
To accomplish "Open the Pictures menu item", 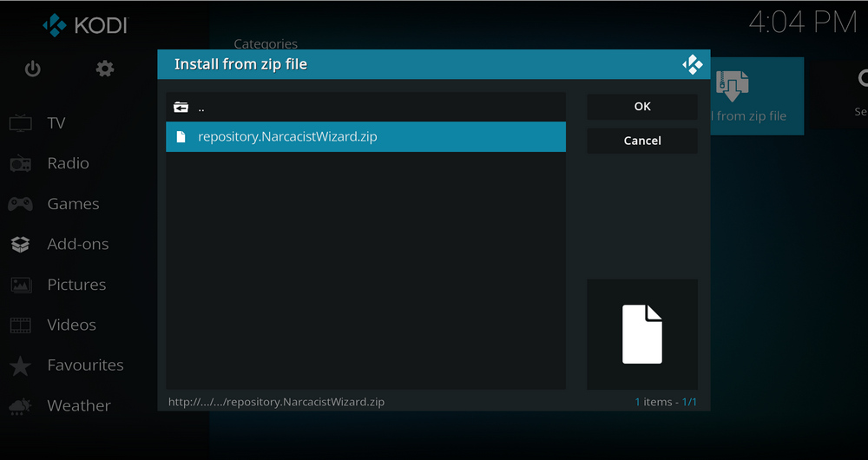I will (x=76, y=285).
